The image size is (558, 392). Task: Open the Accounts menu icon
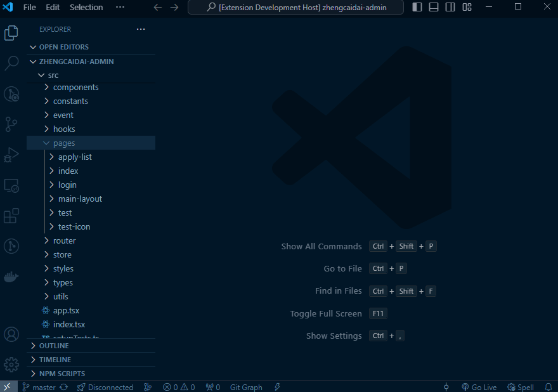click(x=11, y=334)
